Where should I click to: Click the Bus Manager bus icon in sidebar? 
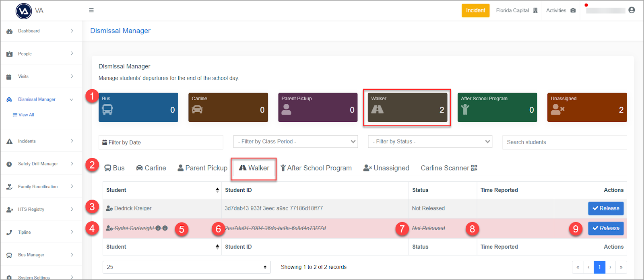pos(9,255)
